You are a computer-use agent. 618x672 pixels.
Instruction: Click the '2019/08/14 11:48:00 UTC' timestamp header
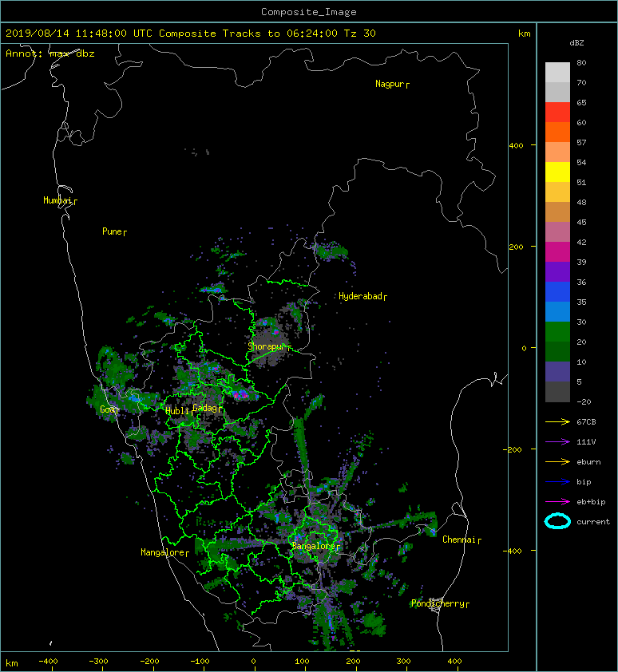pos(79,34)
